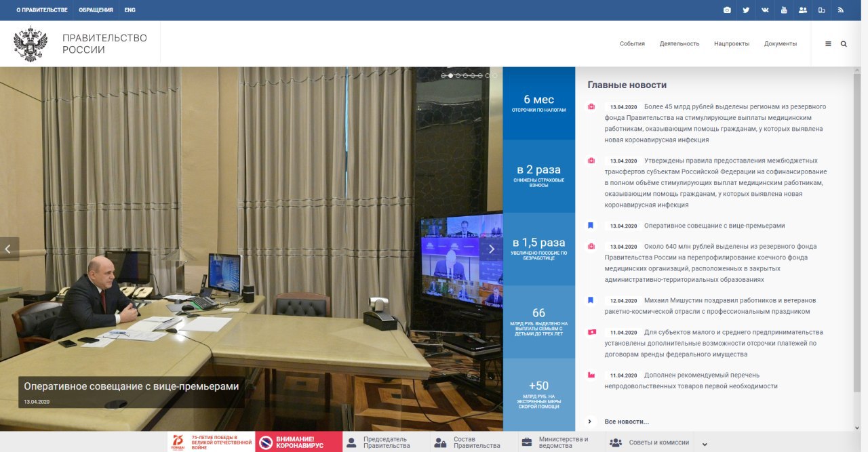Screen dimensions: 868x452
Task: Expand the bottom bar with down chevron
Action: pos(705,445)
